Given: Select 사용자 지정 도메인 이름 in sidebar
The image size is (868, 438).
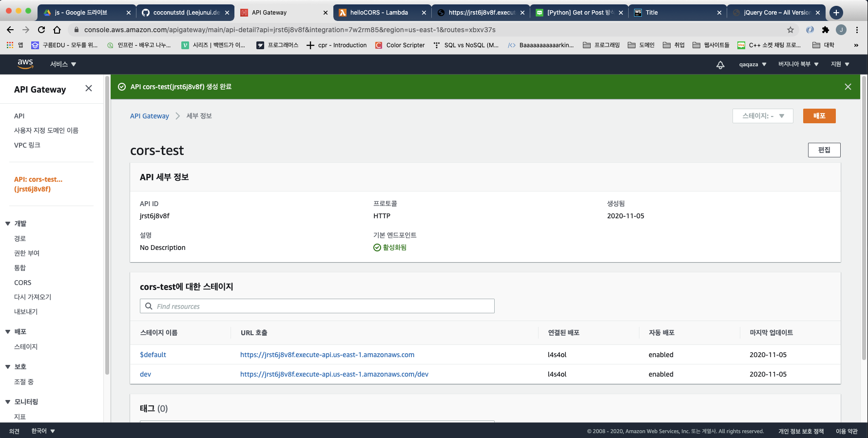Looking at the screenshot, I should point(46,131).
